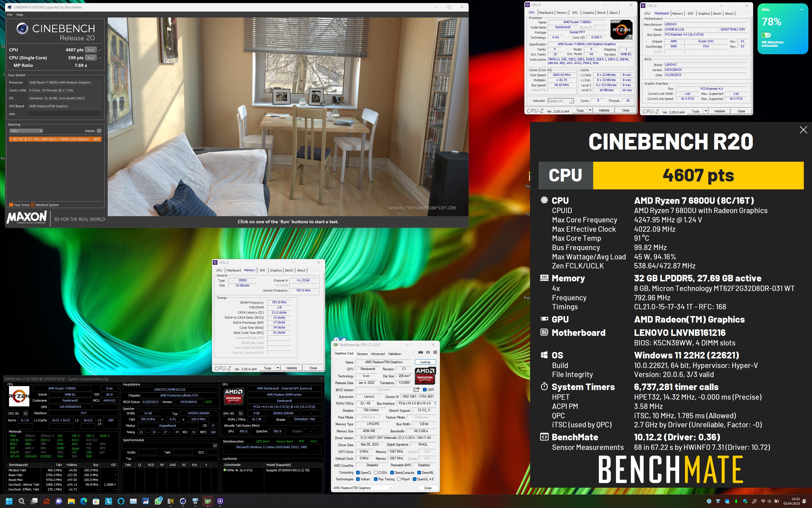
Task: Toggle the PhysX checkbox in GPU-Z
Action: click(x=399, y=479)
